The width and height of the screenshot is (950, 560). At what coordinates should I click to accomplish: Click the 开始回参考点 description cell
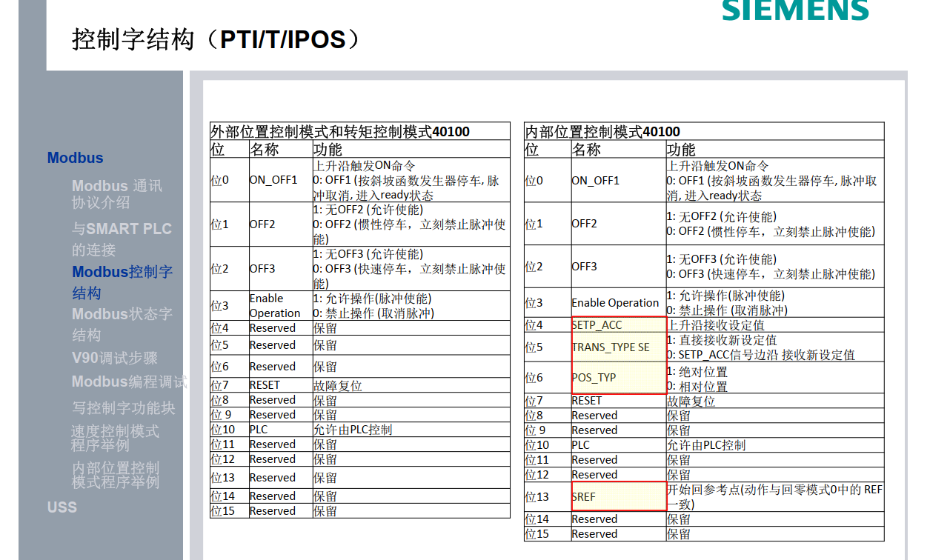click(775, 496)
